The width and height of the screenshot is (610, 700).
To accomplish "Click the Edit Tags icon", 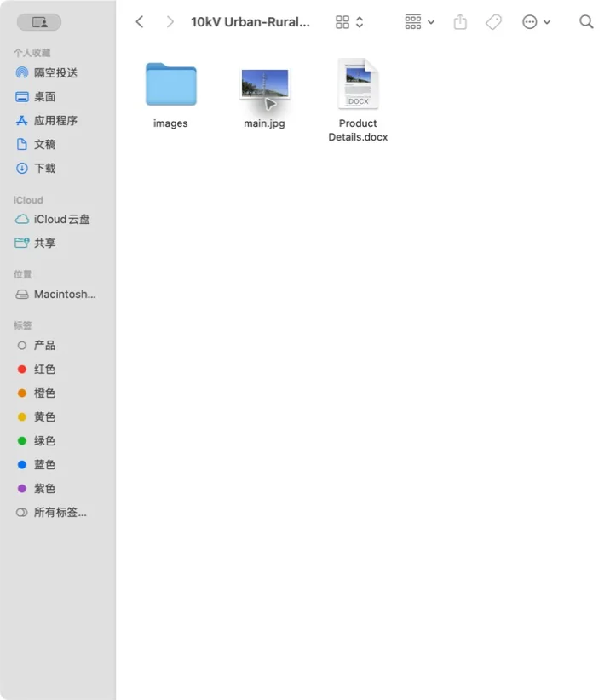I will point(493,22).
